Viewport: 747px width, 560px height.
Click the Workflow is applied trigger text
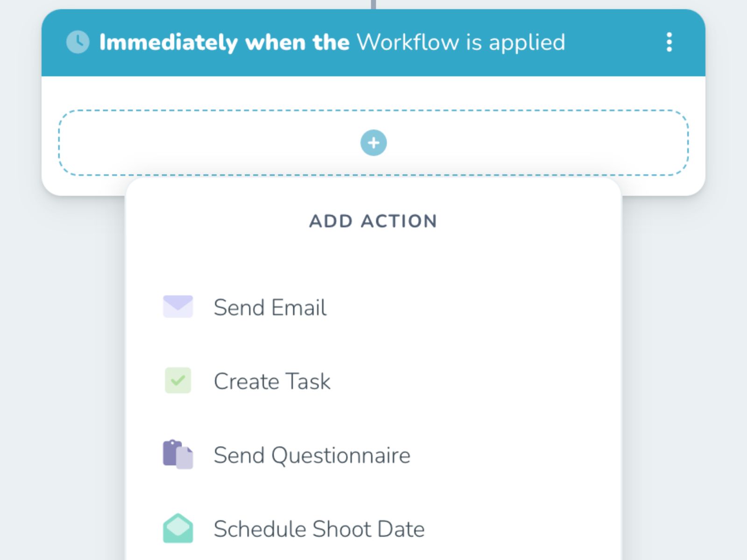pyautogui.click(x=460, y=42)
